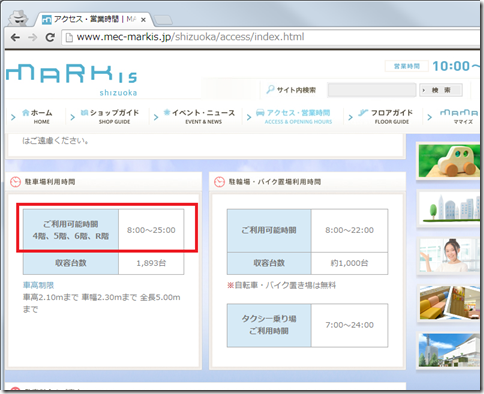Screen dimensions: 484x394
Task: Click the 8:00～25:00 parking hours cell
Action: (151, 230)
